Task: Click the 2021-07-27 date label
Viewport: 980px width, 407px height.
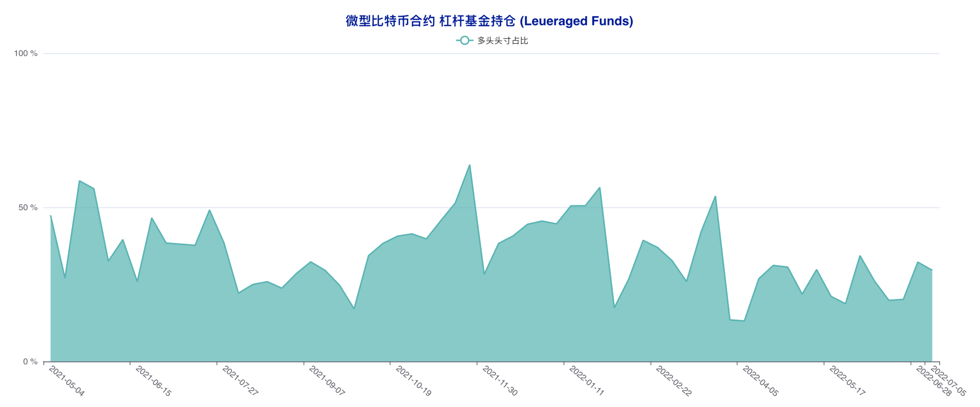Action: coord(240,381)
